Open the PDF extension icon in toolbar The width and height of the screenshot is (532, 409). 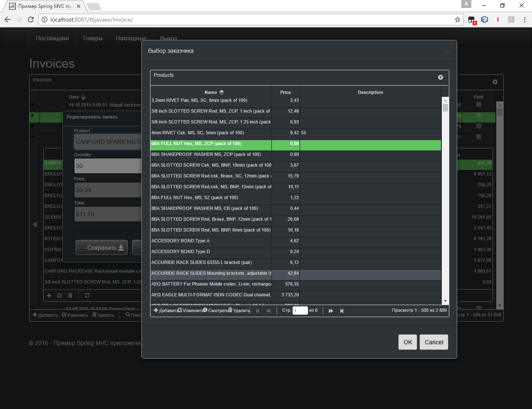click(511, 20)
